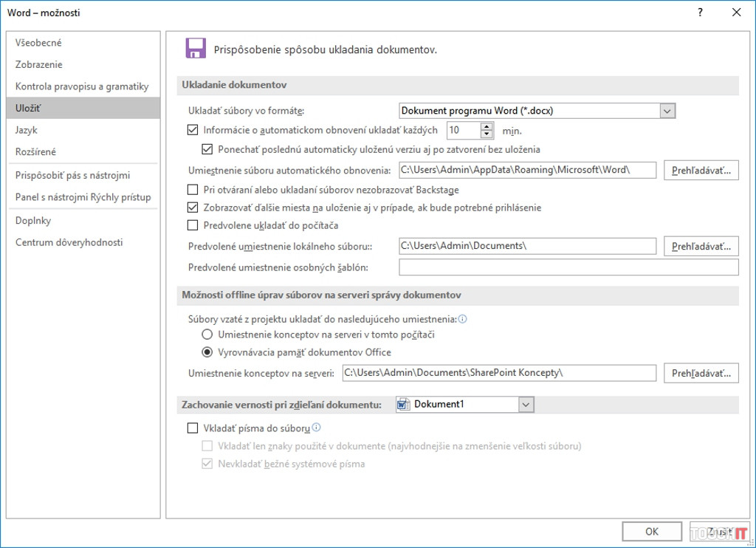Enable 'Predvolene ukladať do počítača' checkbox

[193, 225]
